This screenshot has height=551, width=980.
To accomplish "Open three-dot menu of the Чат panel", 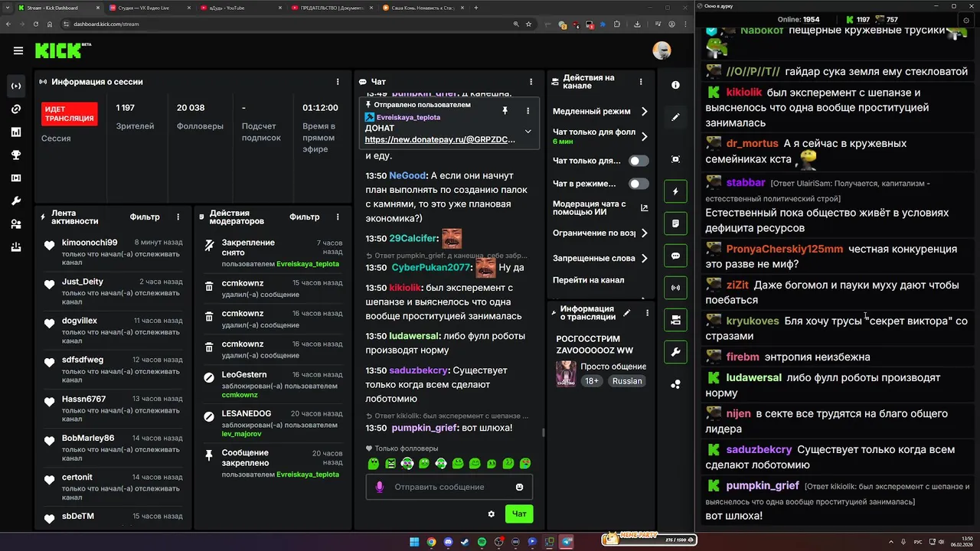I will pyautogui.click(x=531, y=81).
